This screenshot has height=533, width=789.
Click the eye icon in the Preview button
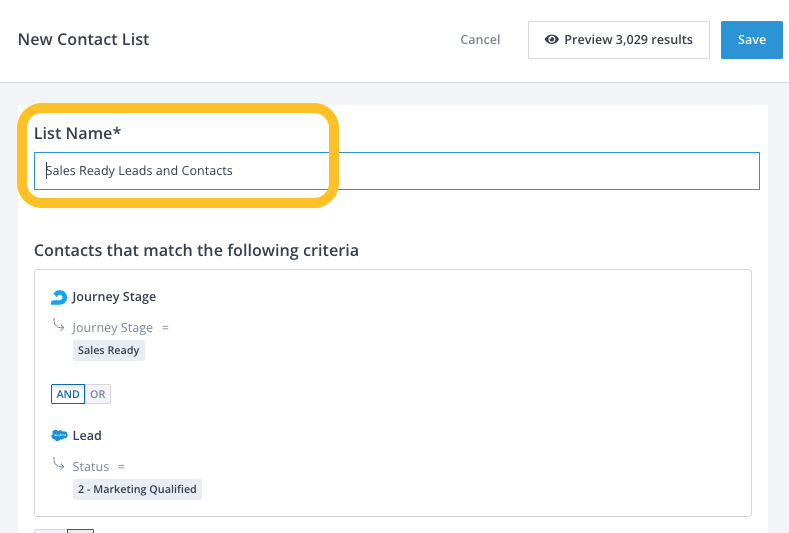[551, 40]
